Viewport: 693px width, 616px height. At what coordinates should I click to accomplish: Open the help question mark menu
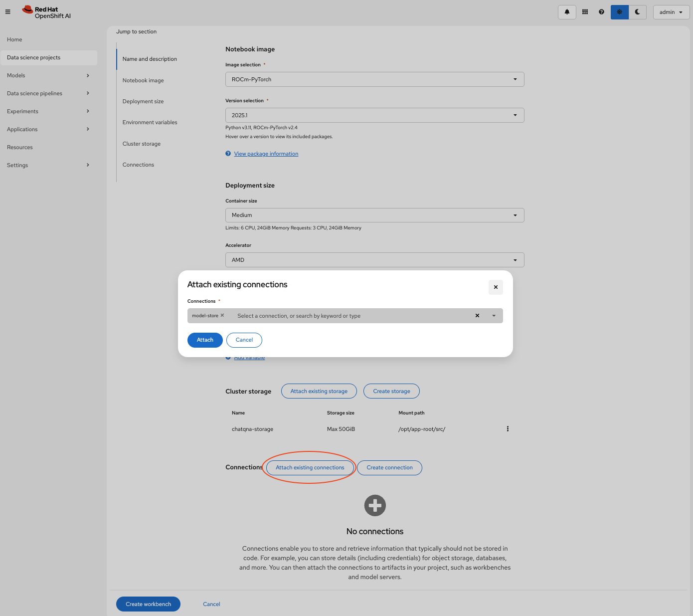pos(601,12)
